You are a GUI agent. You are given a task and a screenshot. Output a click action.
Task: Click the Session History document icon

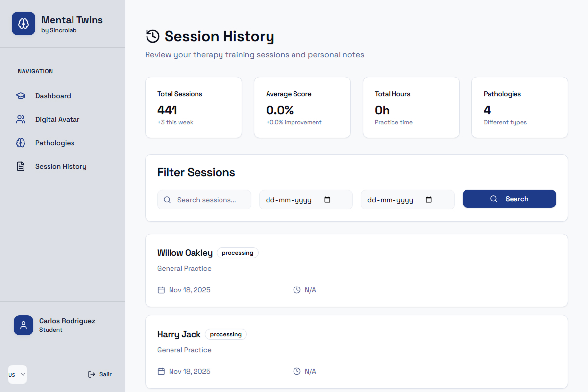point(21,166)
